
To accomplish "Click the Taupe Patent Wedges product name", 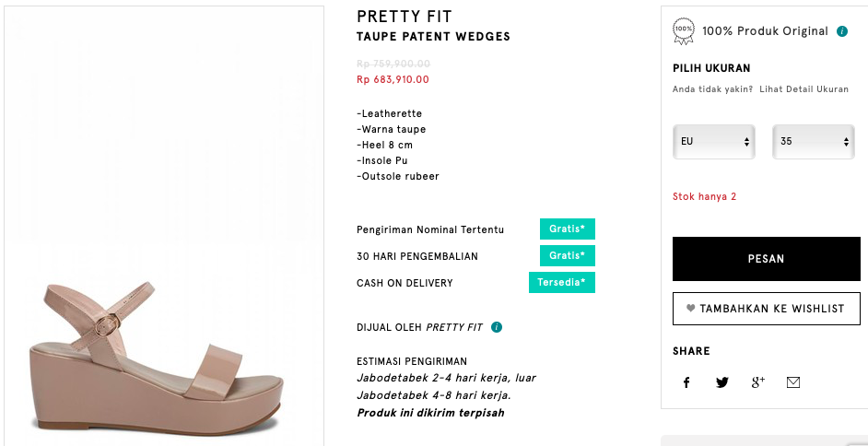I will [x=433, y=37].
